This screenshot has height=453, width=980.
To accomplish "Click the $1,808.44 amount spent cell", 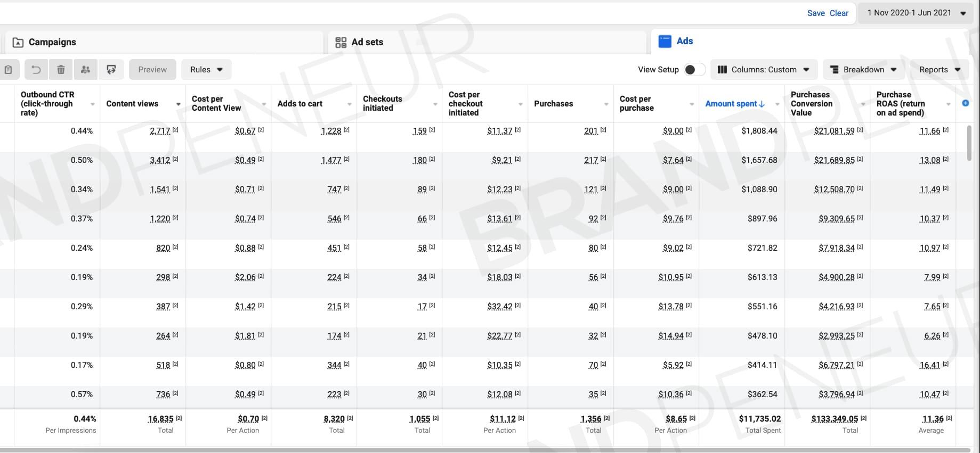I will (x=759, y=130).
